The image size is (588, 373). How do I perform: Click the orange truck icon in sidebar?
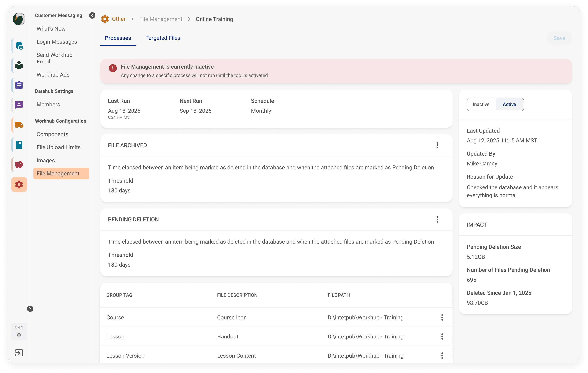click(x=19, y=125)
